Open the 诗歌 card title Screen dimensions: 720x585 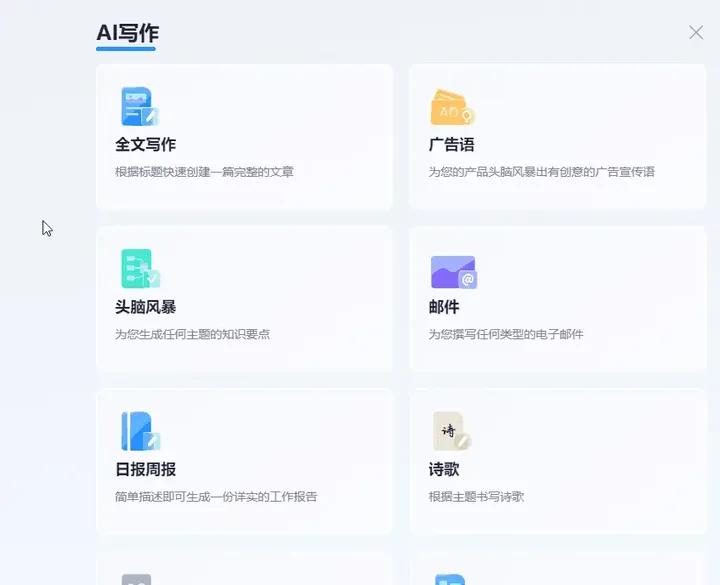point(444,469)
